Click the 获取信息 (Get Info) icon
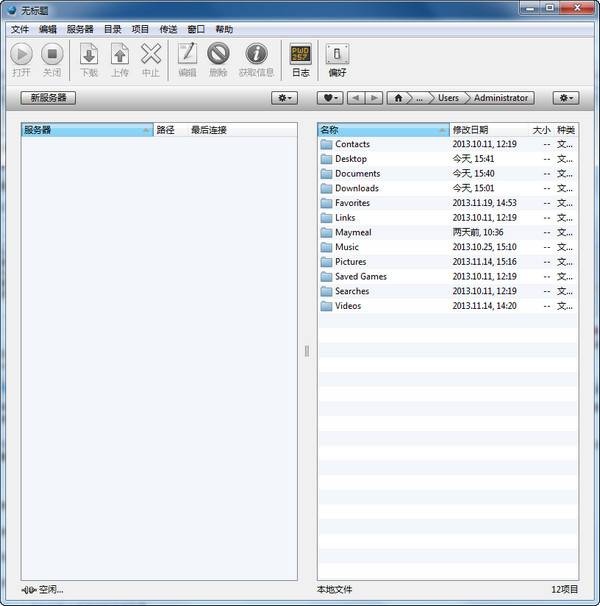This screenshot has width=600, height=606. point(256,55)
